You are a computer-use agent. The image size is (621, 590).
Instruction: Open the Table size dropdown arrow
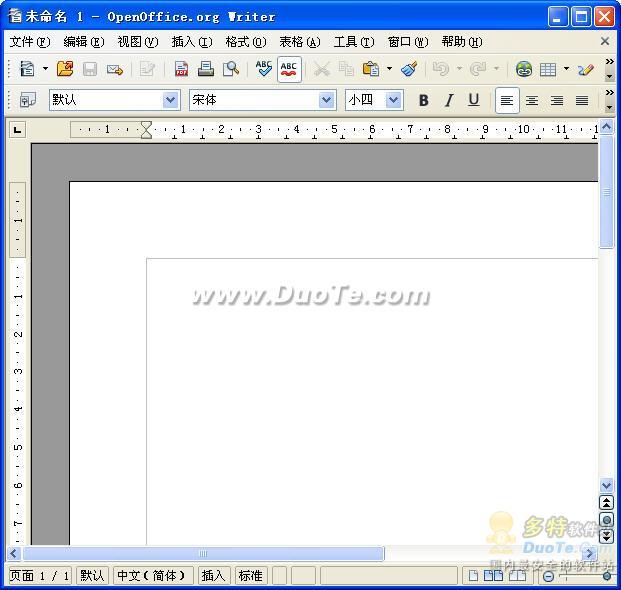pos(566,69)
